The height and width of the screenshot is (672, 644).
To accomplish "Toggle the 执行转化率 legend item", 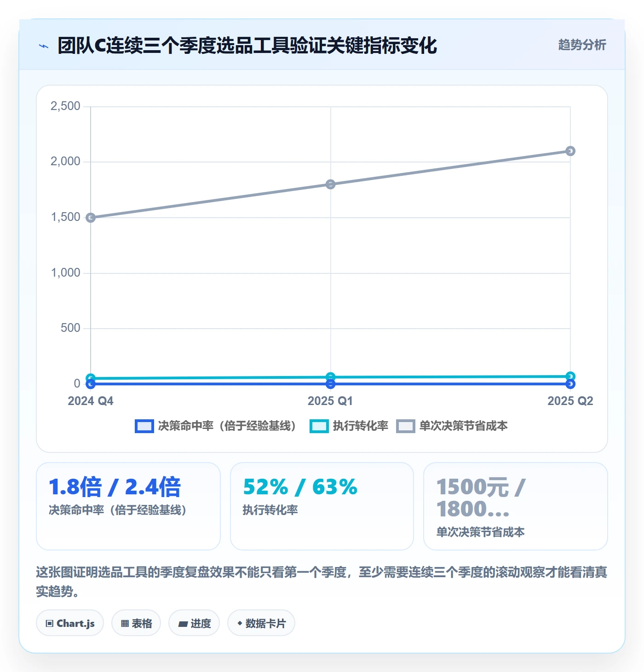I will [x=349, y=426].
